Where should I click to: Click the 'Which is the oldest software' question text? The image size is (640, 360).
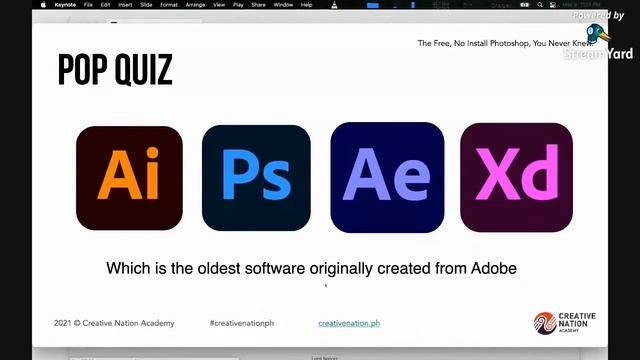click(x=311, y=269)
